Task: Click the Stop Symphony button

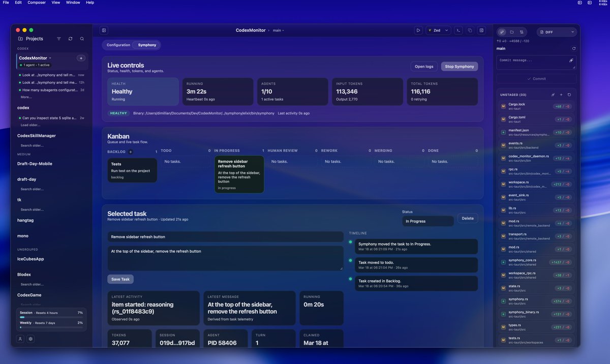Action: 460,67
